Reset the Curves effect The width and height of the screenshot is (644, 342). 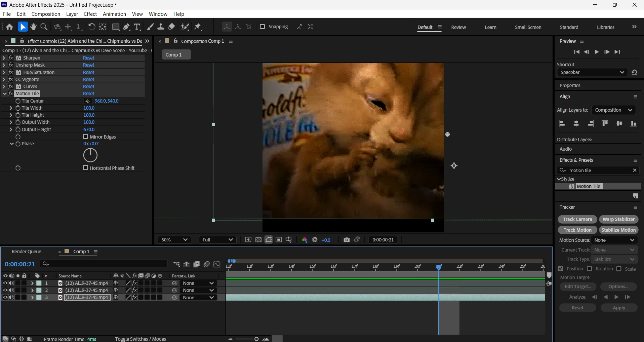click(89, 86)
